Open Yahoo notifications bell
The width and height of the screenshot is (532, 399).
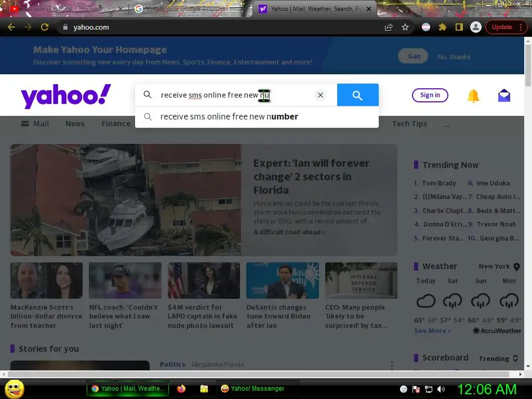tap(473, 96)
